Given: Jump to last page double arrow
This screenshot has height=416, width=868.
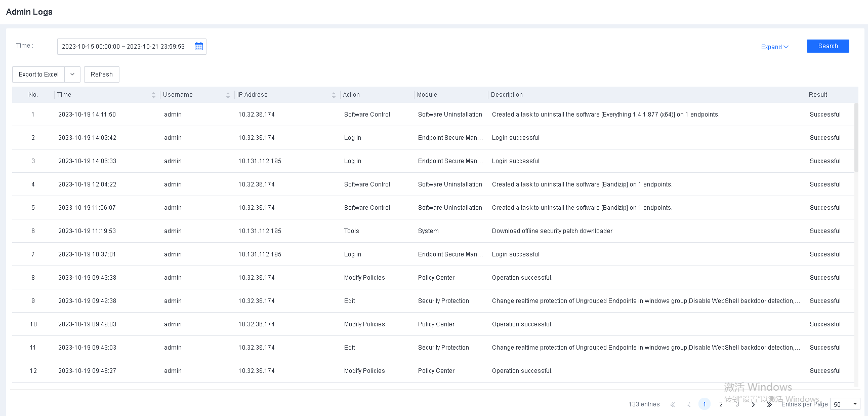Looking at the screenshot, I should 769,404.
